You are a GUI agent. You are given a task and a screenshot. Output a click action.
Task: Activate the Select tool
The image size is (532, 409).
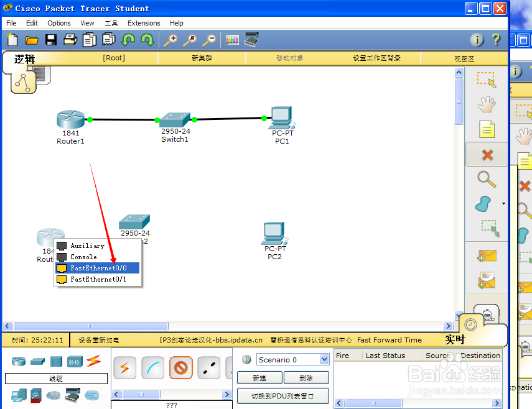click(487, 80)
